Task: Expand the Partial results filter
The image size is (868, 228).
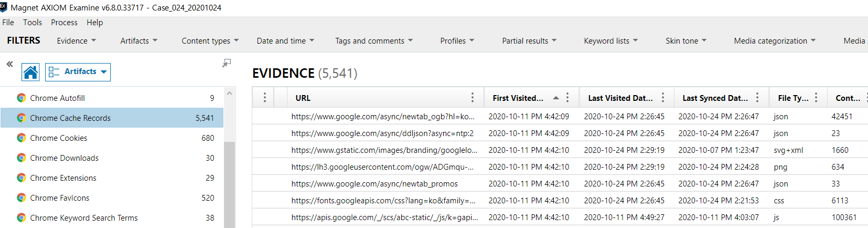Action: tap(530, 40)
